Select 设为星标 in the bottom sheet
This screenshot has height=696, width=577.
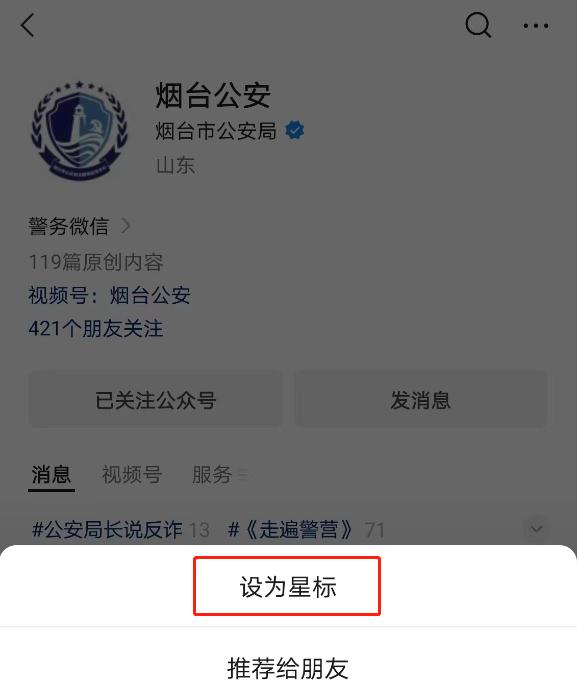(288, 586)
